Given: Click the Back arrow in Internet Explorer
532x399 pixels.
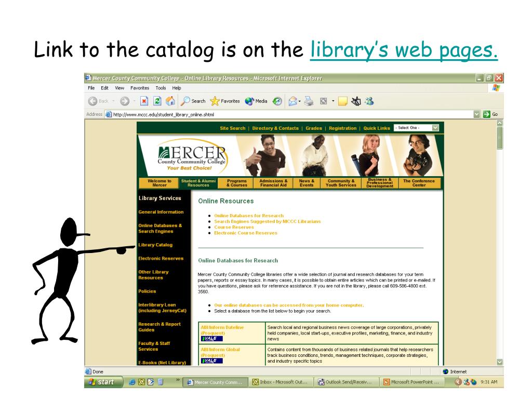Looking at the screenshot, I should (92, 101).
